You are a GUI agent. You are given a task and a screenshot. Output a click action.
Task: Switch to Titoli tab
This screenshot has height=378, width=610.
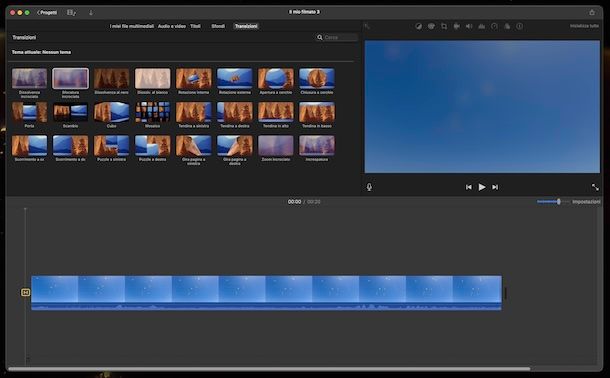click(x=195, y=26)
